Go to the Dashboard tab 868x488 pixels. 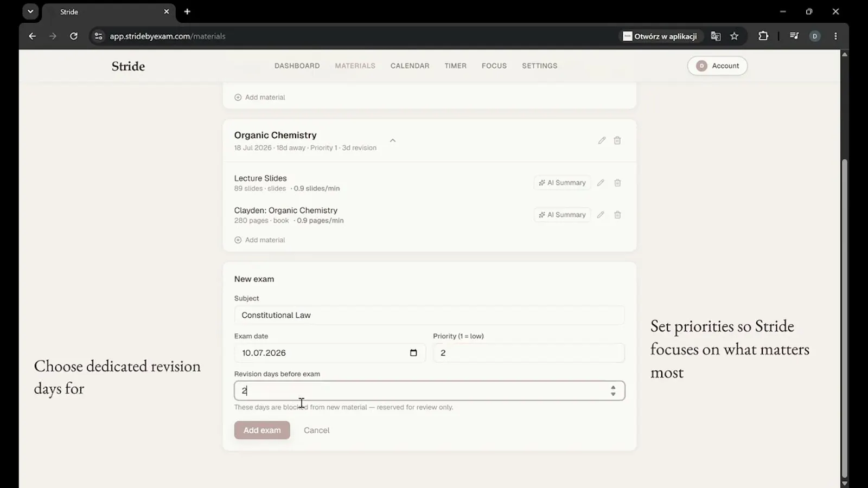coord(297,66)
